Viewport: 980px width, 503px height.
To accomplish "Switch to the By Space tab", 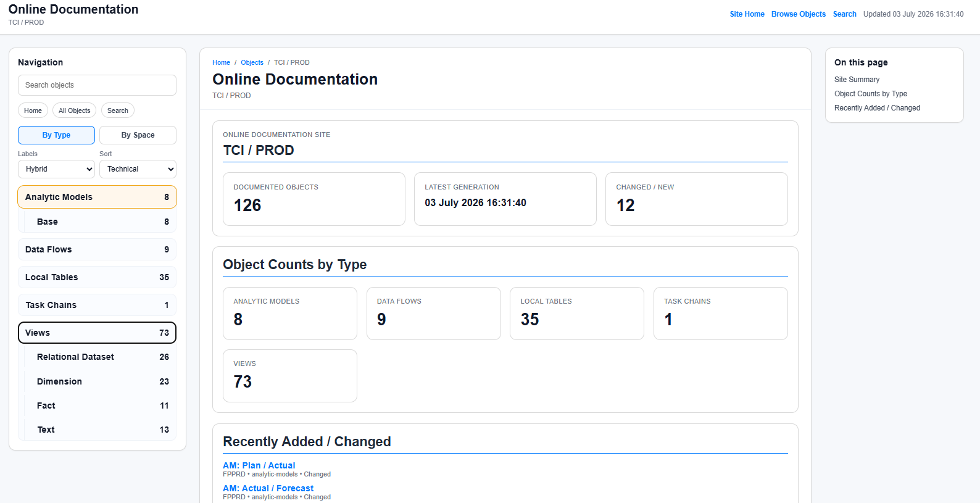I will click(138, 135).
